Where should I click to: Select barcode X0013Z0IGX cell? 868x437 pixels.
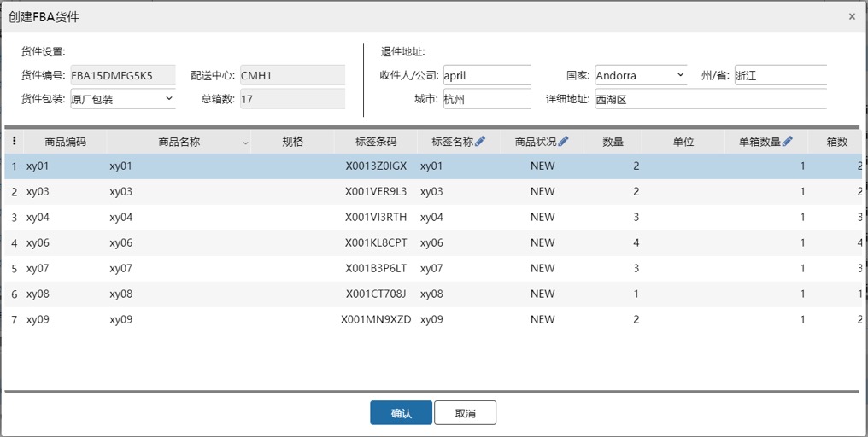(x=376, y=166)
